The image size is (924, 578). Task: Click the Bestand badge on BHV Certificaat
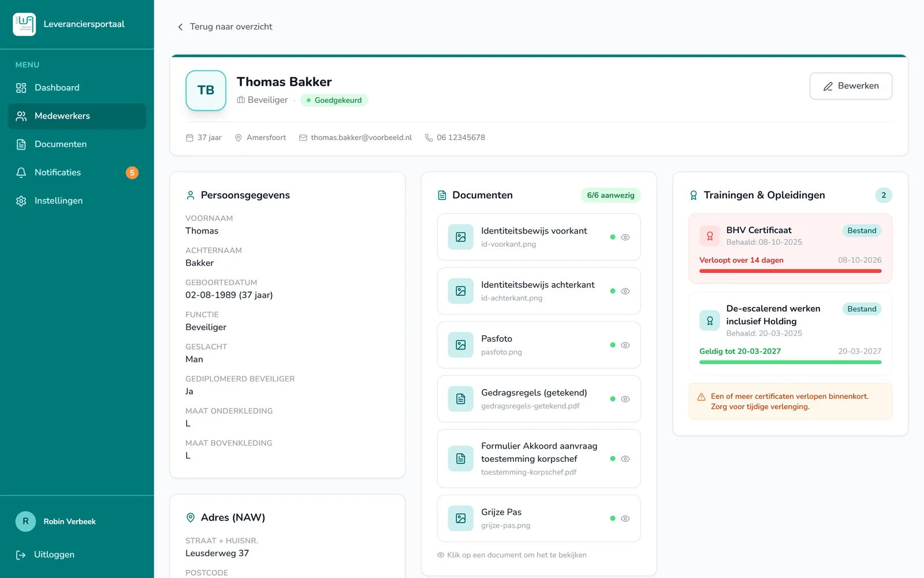coord(862,231)
